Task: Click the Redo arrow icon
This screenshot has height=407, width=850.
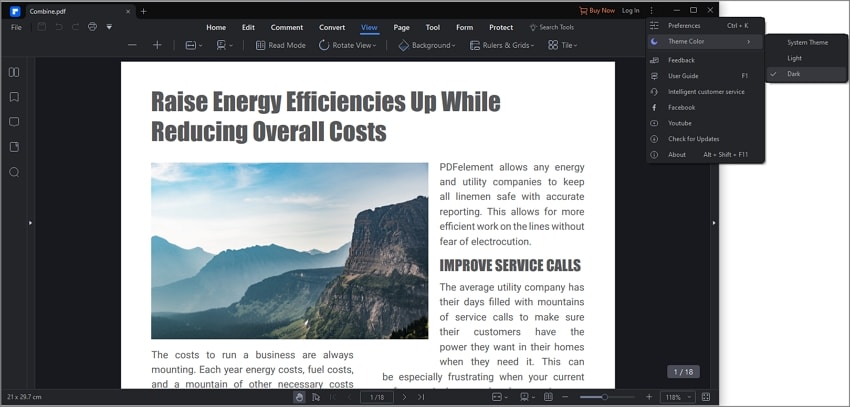Action: pos(75,27)
